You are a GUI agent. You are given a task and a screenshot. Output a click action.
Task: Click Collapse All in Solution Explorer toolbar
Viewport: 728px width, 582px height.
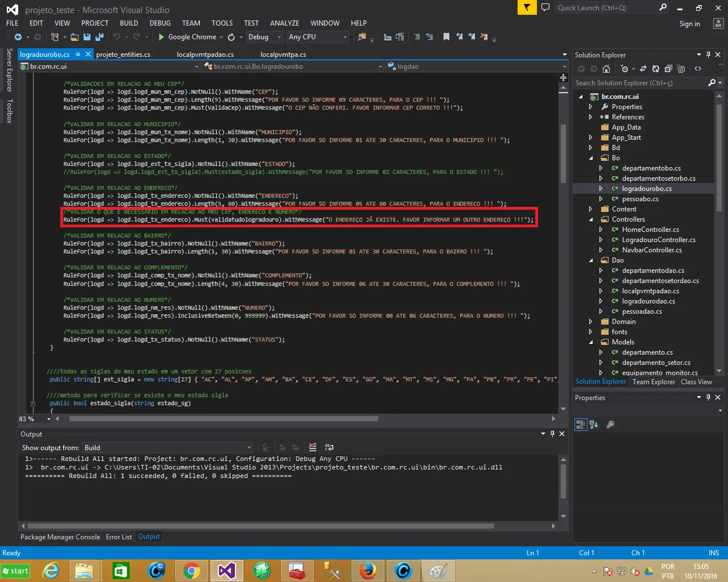(x=668, y=69)
